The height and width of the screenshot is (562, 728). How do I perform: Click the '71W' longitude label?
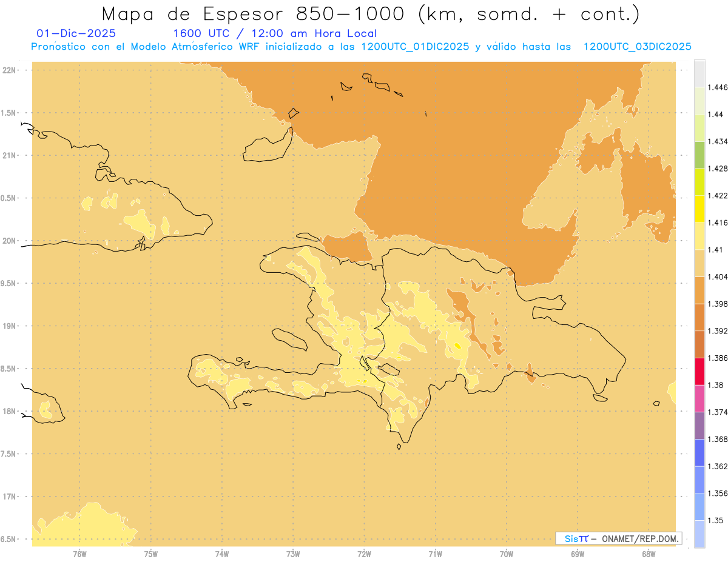pos(435,554)
